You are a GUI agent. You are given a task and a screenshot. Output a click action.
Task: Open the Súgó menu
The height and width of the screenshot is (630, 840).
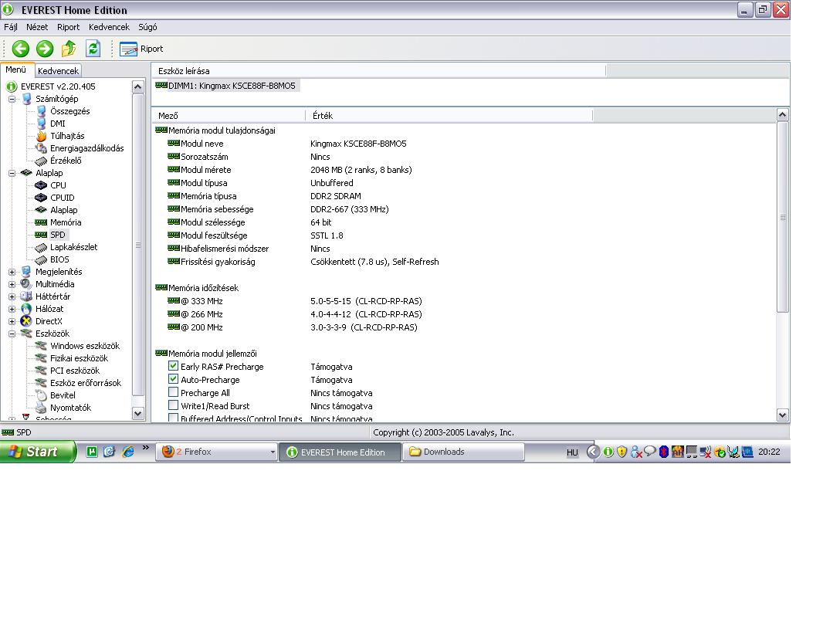pos(147,27)
